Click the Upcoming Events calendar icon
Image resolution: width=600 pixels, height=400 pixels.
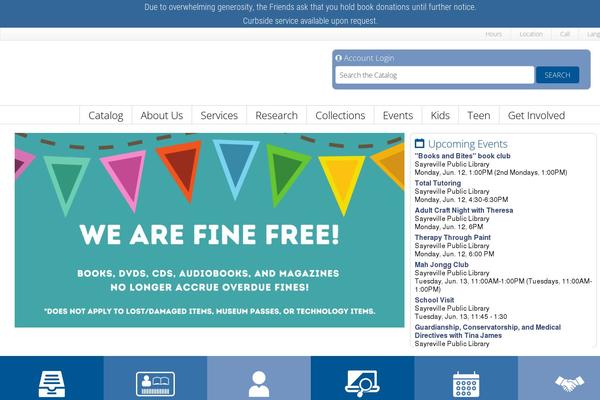[419, 144]
